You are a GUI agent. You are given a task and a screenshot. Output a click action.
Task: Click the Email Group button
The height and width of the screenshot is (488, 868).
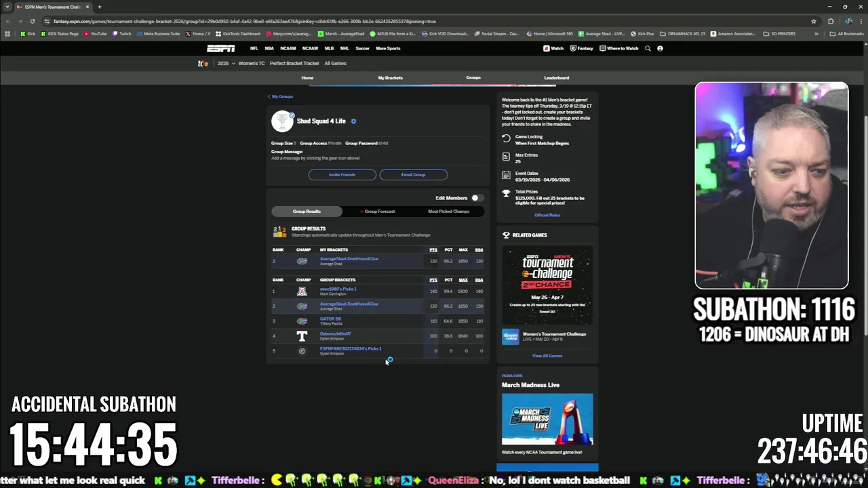click(x=413, y=175)
